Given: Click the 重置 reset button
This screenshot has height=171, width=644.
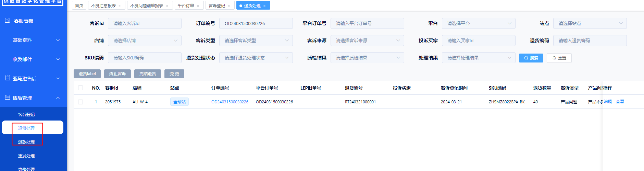Looking at the screenshot, I should (x=559, y=58).
